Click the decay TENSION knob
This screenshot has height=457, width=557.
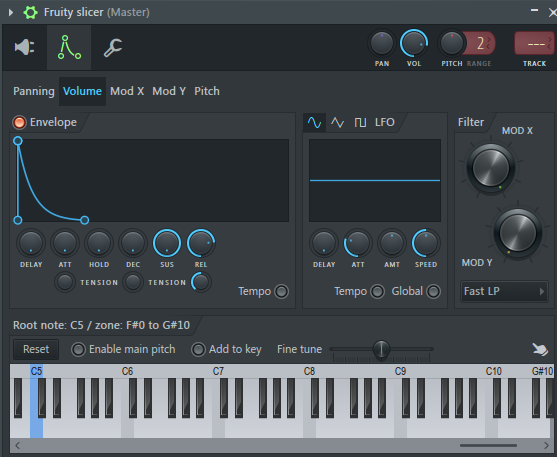tap(133, 282)
